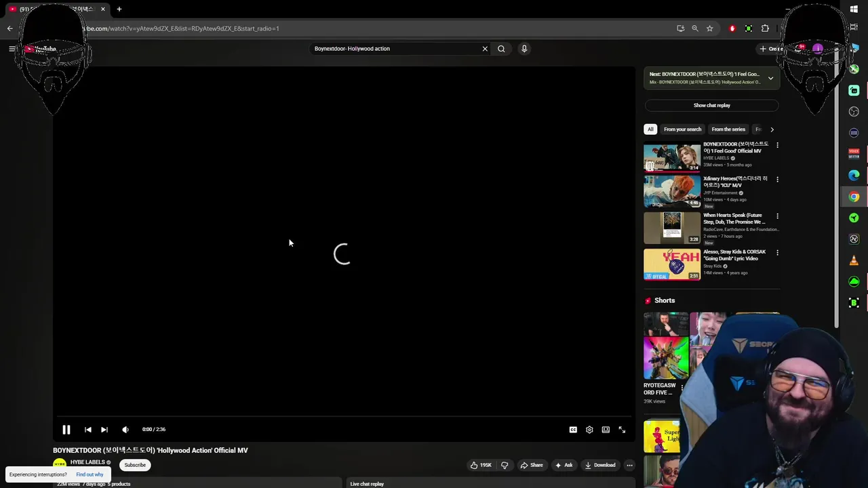Select From your search chip
This screenshot has width=868, height=488.
coord(682,129)
